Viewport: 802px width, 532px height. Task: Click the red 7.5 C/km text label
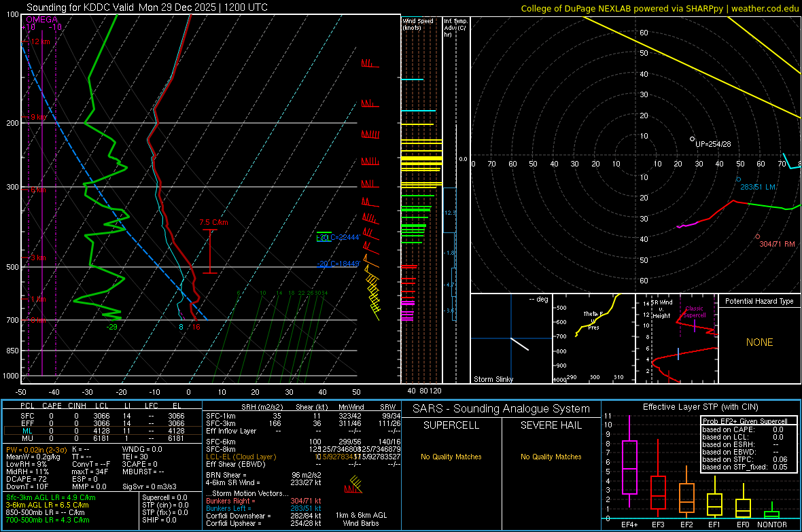pyautogui.click(x=213, y=223)
